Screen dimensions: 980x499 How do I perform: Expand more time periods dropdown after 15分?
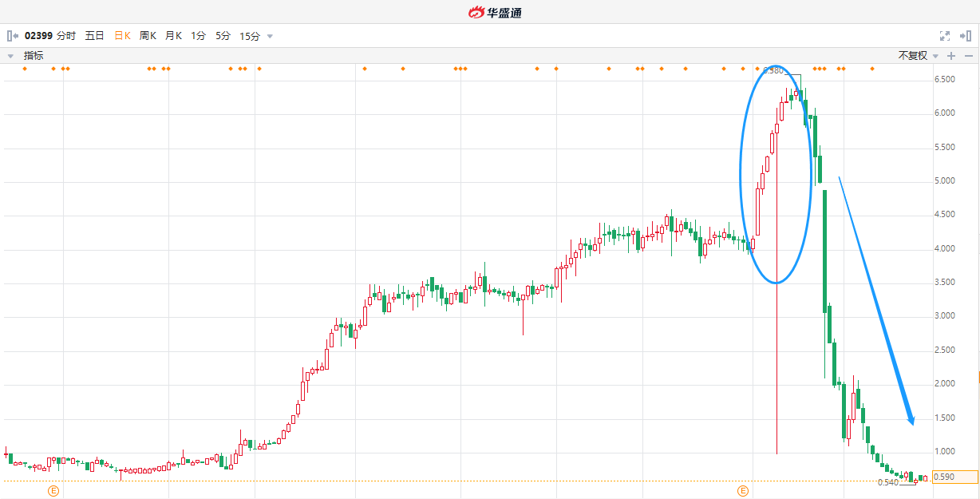point(270,36)
